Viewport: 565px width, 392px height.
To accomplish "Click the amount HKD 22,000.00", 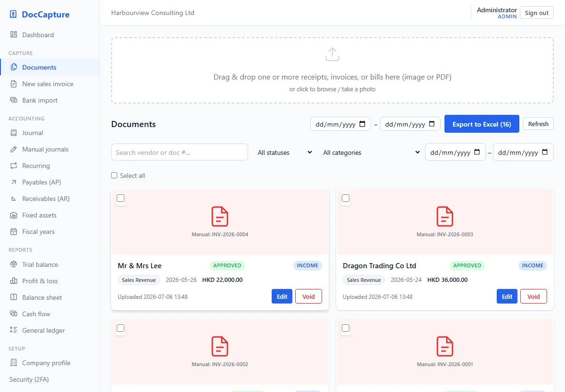I will (222, 280).
